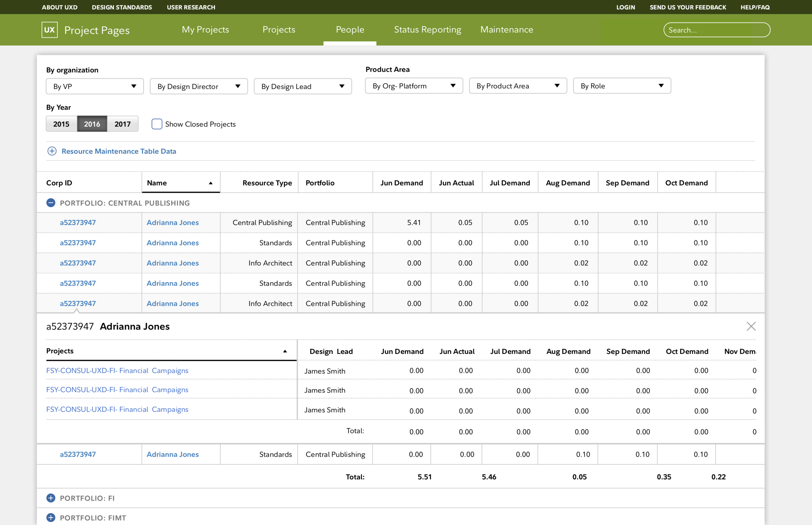Image resolution: width=812 pixels, height=525 pixels.
Task: Open the By Org- Platform dropdown
Action: pos(413,86)
